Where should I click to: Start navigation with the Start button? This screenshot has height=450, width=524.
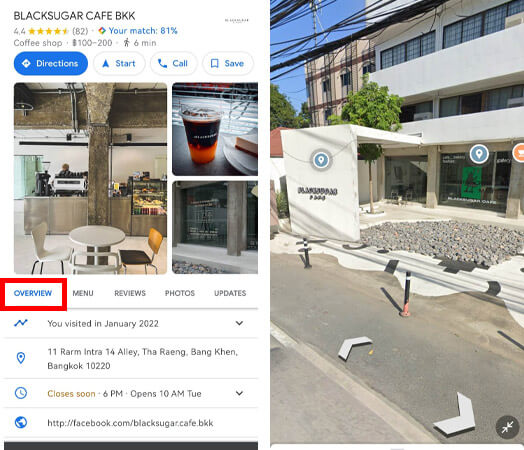pos(119,63)
